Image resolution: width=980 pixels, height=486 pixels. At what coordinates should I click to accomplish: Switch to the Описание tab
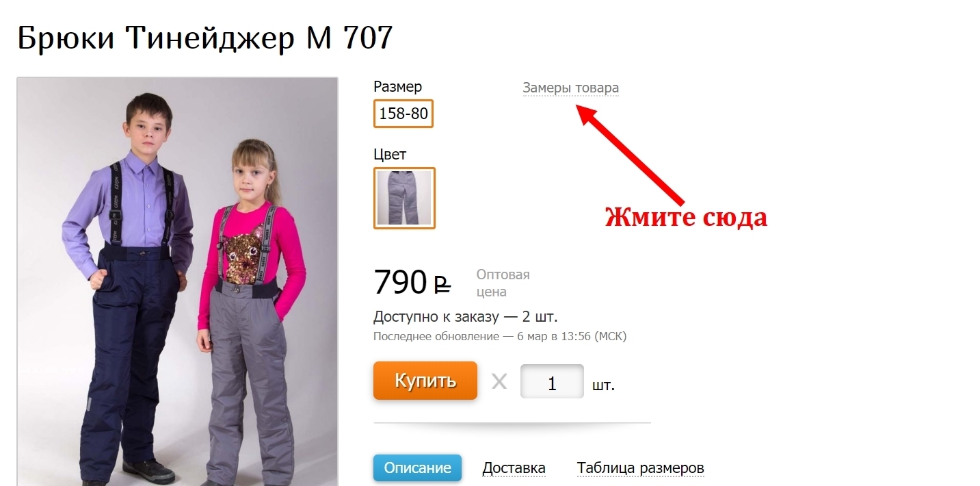coord(417,468)
